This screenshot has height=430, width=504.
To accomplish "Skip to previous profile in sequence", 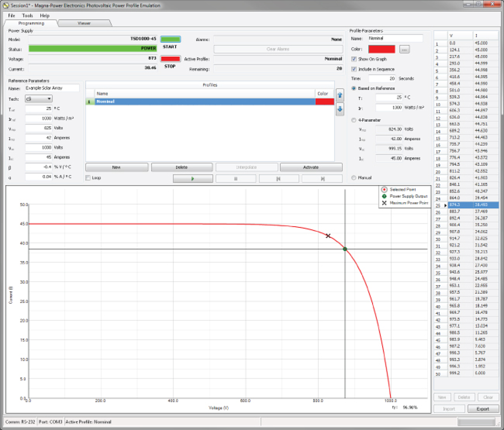I will tap(279, 178).
